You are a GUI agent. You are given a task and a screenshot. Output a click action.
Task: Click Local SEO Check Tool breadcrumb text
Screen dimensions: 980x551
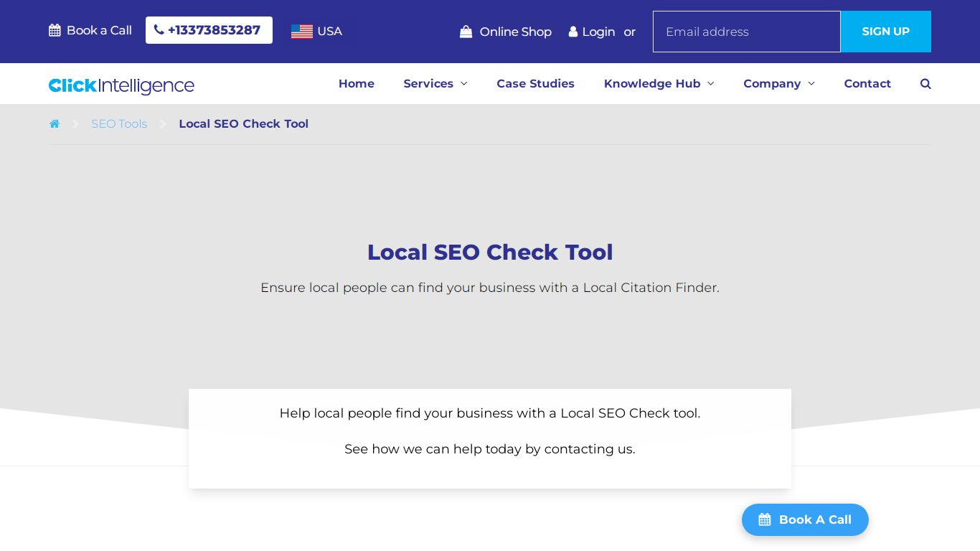coord(244,123)
